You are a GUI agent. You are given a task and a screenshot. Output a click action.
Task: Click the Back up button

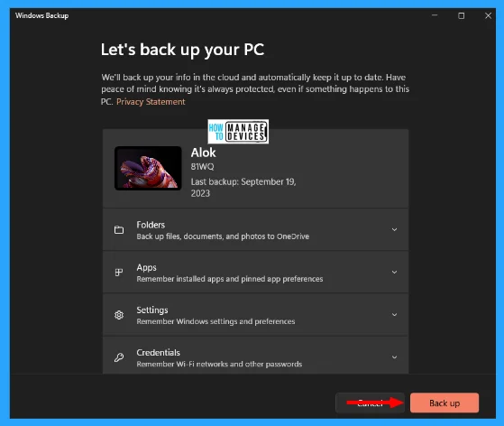(444, 403)
